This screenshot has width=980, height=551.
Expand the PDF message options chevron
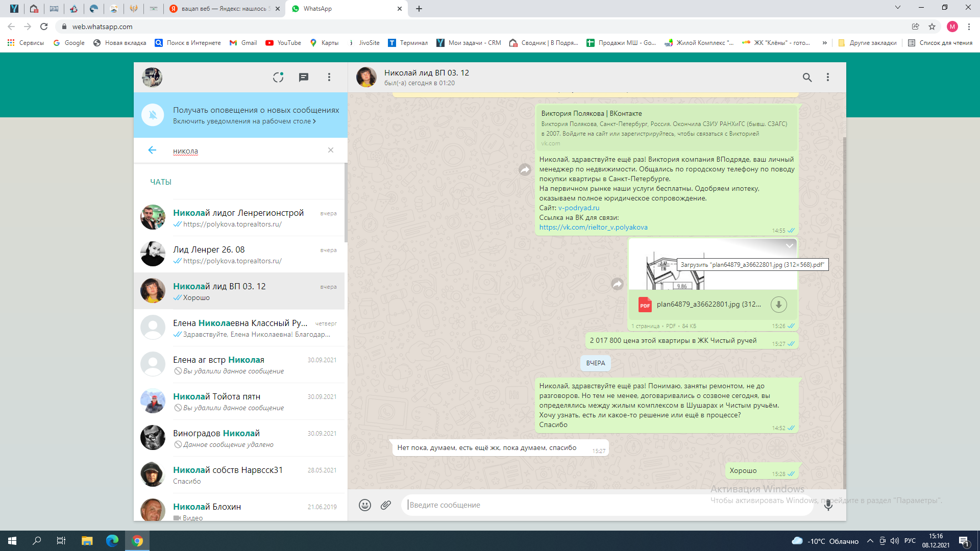click(x=789, y=246)
